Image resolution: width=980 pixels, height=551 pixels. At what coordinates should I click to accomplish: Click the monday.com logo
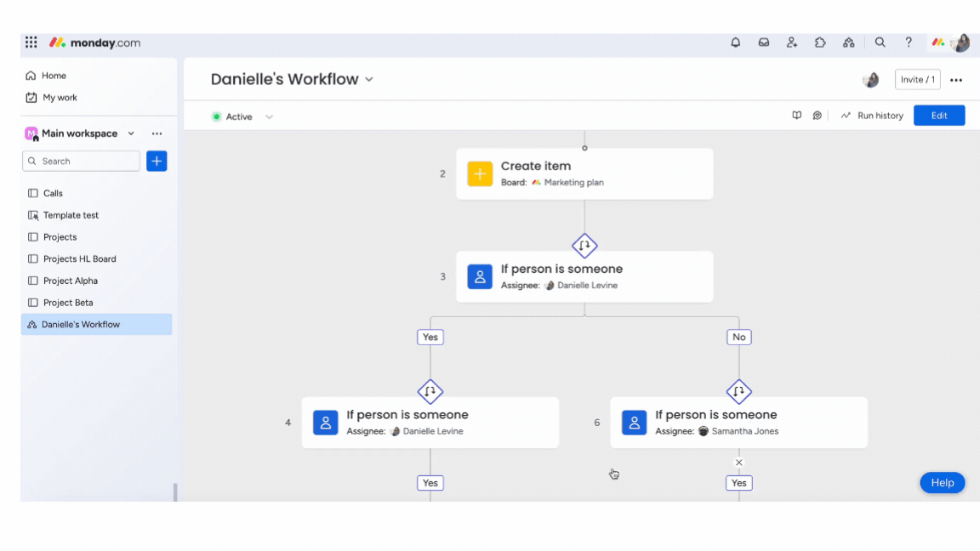tap(95, 43)
